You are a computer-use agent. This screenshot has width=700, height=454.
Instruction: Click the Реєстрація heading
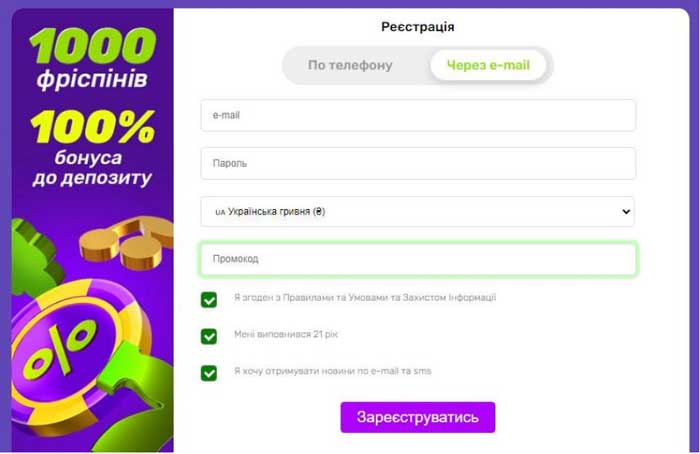coord(418,27)
